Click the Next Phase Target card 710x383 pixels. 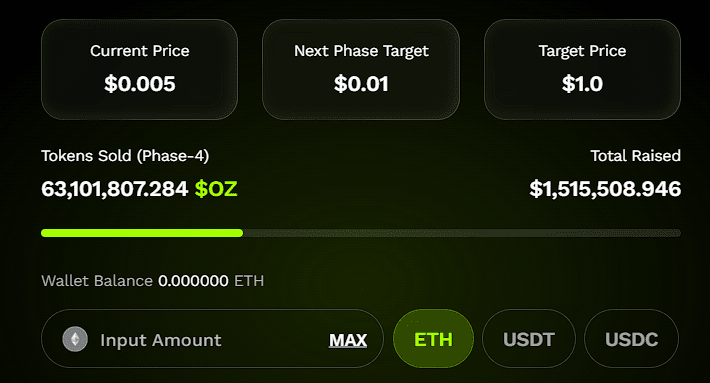tap(361, 69)
